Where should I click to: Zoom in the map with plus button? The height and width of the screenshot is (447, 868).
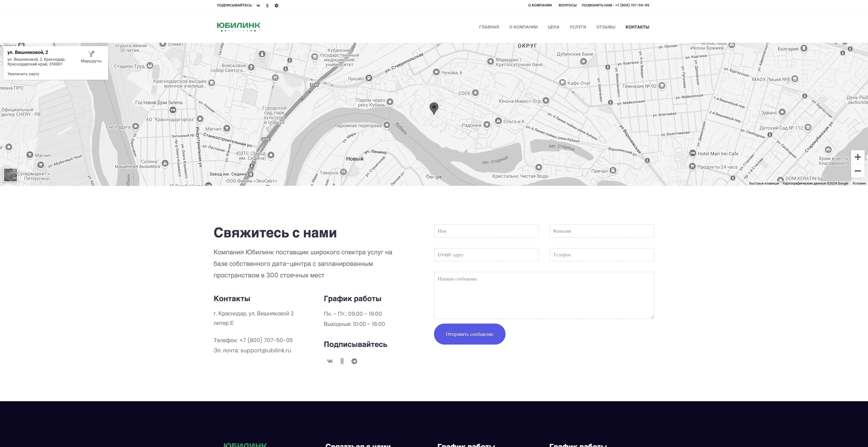(x=857, y=157)
